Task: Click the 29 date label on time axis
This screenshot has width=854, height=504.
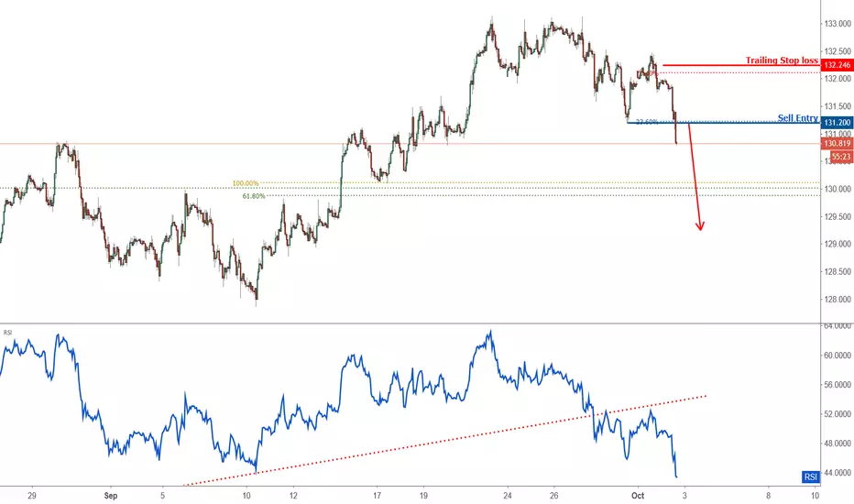Action: coord(32,496)
